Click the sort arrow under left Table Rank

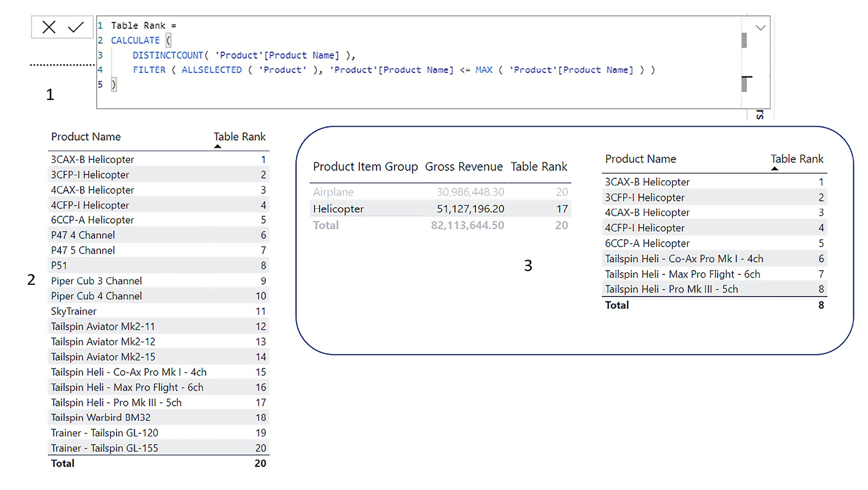click(218, 147)
